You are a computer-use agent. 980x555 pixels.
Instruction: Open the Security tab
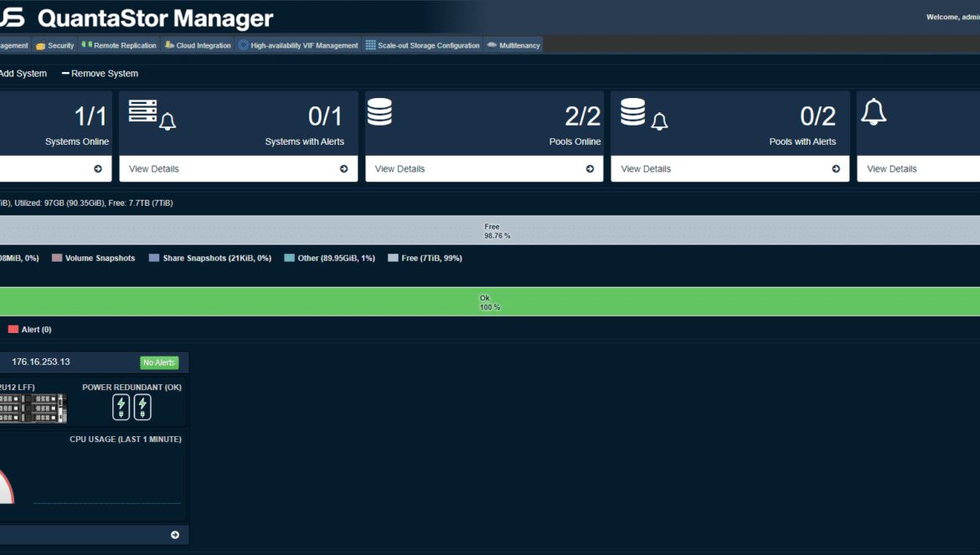(x=55, y=45)
